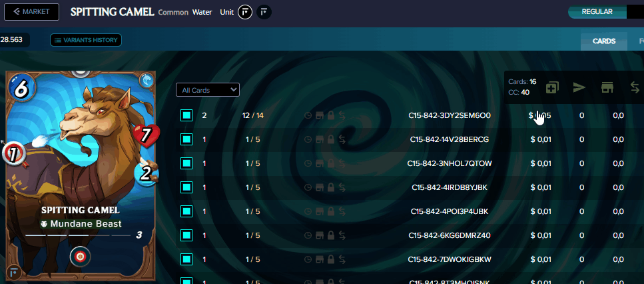
Task: Click the Water element label
Action: pyautogui.click(x=202, y=12)
